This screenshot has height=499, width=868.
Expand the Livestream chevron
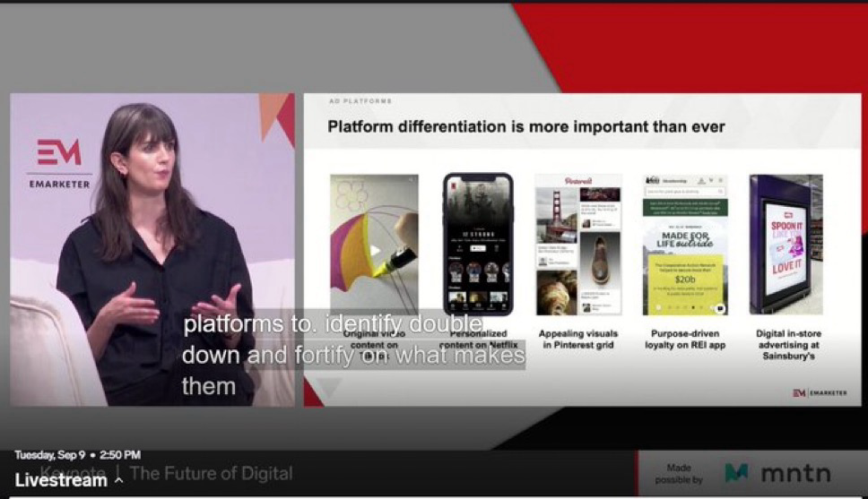point(118,481)
